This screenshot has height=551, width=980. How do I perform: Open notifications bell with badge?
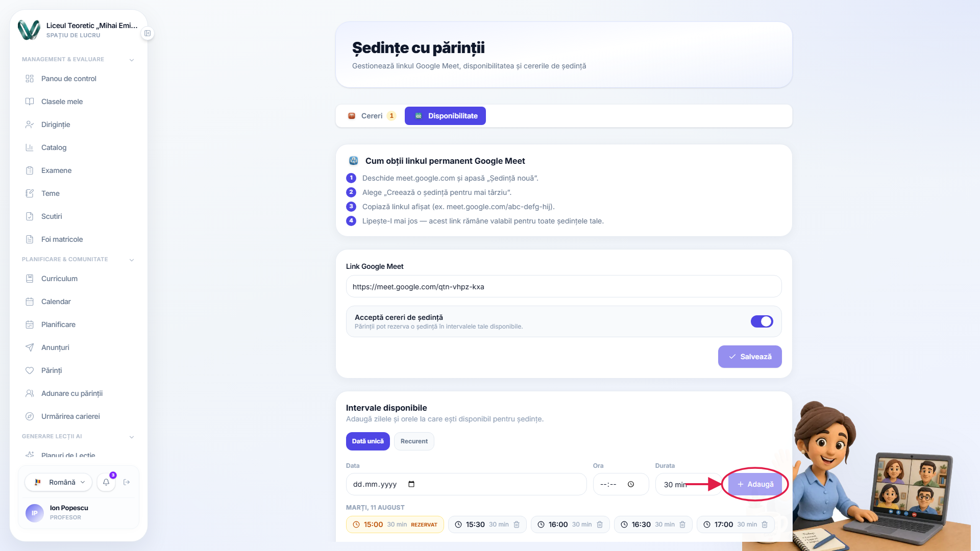[x=106, y=482]
